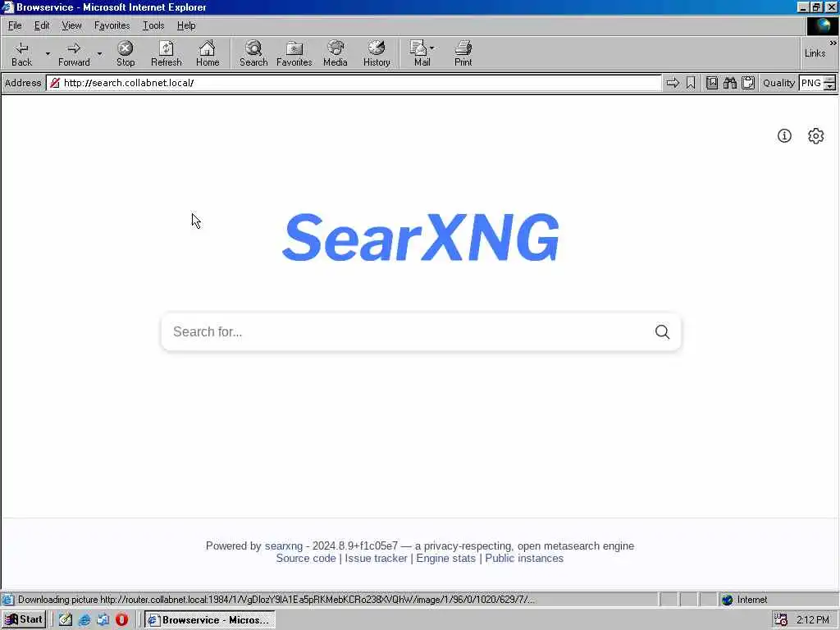Image resolution: width=840 pixels, height=630 pixels.
Task: Open the Favorites toolbar panel
Action: coord(294,53)
